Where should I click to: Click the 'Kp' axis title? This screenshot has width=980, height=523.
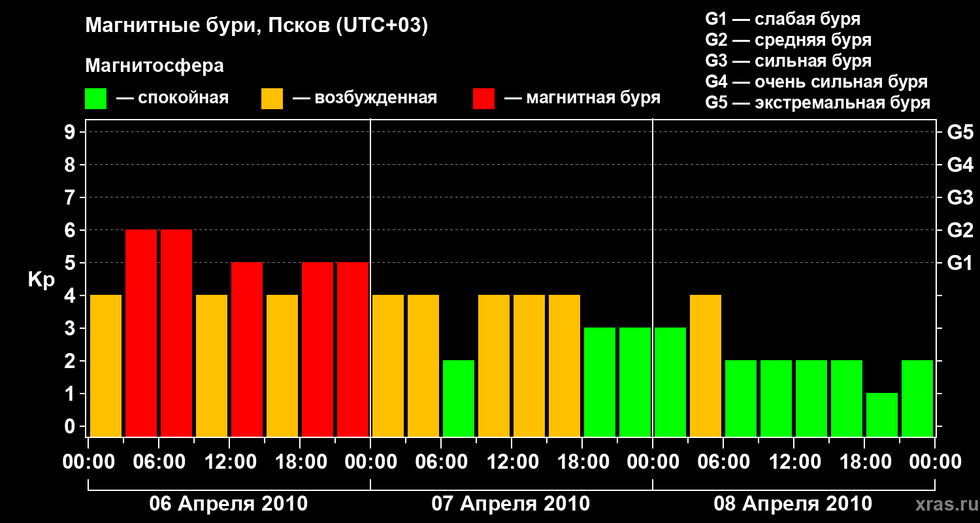pos(41,280)
